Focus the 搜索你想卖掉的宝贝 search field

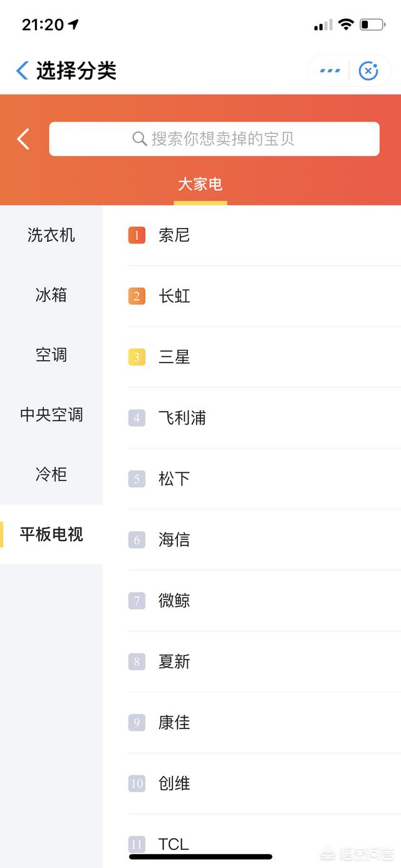[222, 138]
